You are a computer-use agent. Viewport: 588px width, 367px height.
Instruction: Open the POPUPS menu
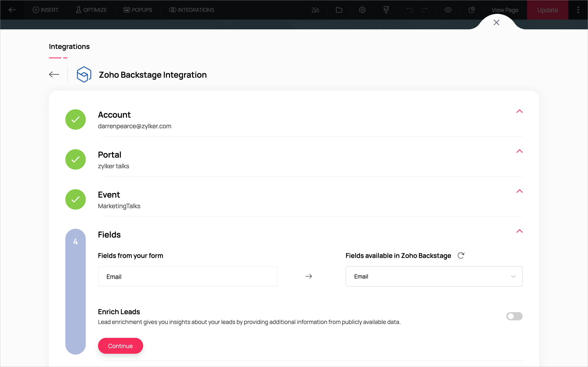click(x=138, y=10)
